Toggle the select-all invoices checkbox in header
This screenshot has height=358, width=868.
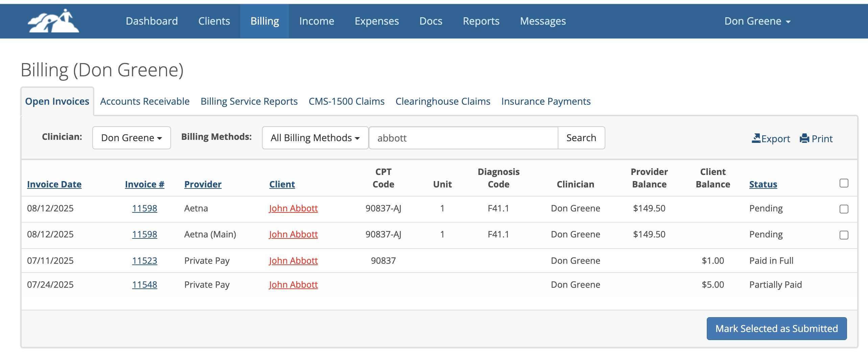coord(844,183)
